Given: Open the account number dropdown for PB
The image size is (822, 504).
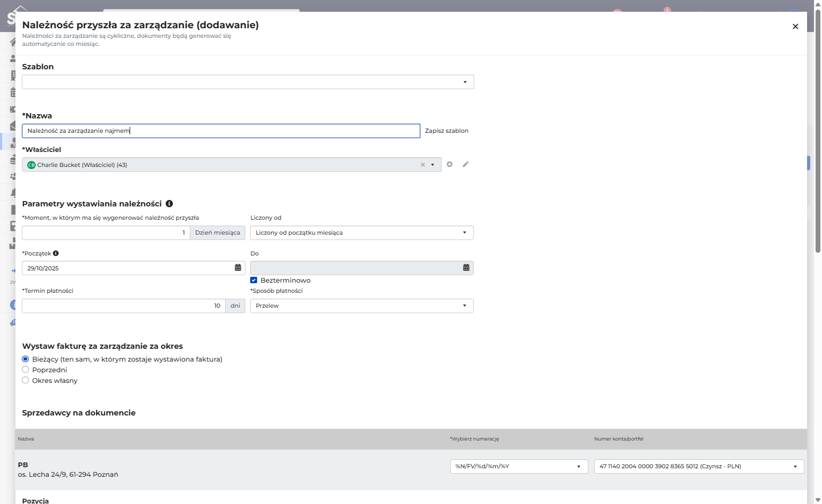Looking at the screenshot, I should point(699,467).
